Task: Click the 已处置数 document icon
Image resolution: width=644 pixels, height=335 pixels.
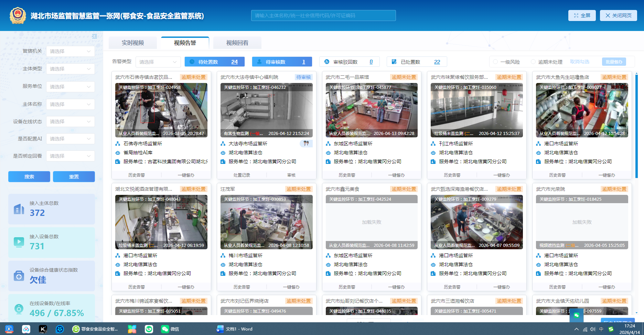Action: (394, 62)
